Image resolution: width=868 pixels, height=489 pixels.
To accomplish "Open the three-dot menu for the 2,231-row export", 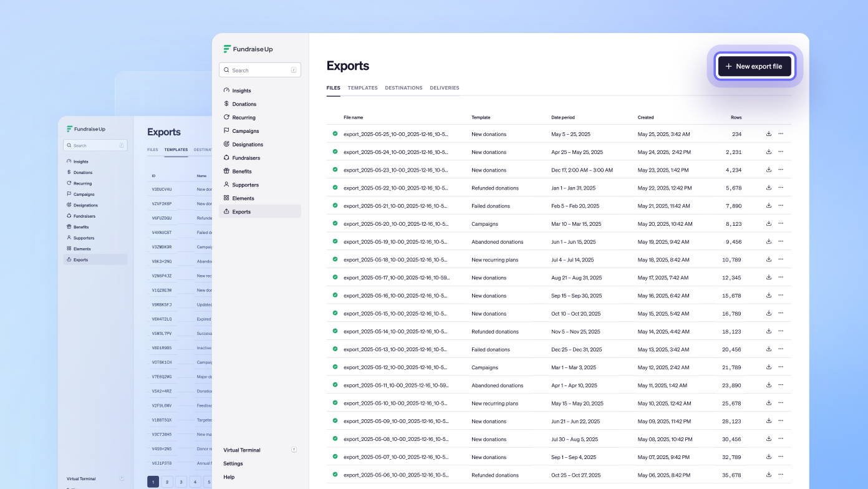I will [x=781, y=152].
